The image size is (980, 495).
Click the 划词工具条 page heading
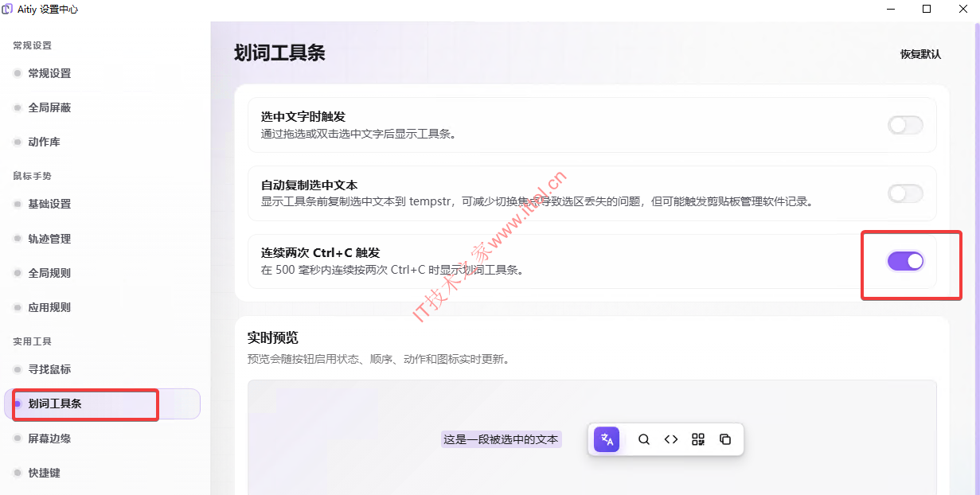(279, 53)
